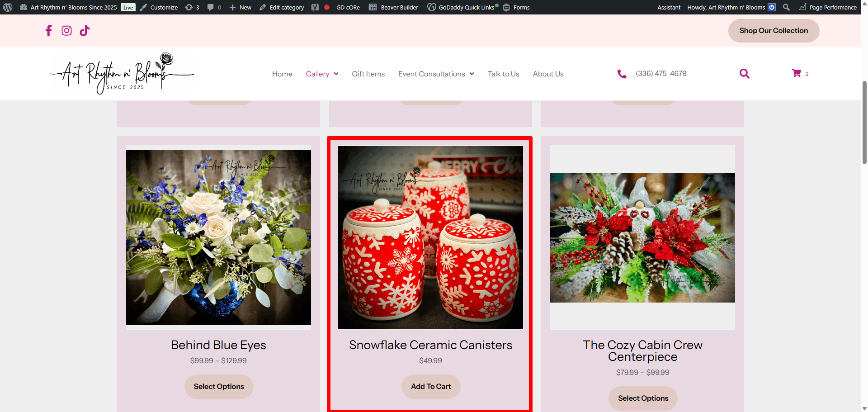The width and height of the screenshot is (868, 412).
Task: Open the TikTok social icon
Action: point(85,31)
